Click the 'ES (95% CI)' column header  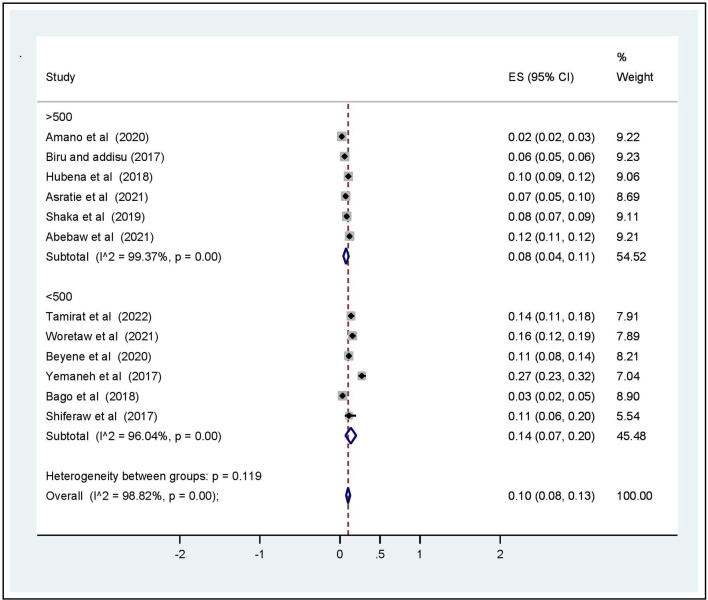tap(541, 77)
